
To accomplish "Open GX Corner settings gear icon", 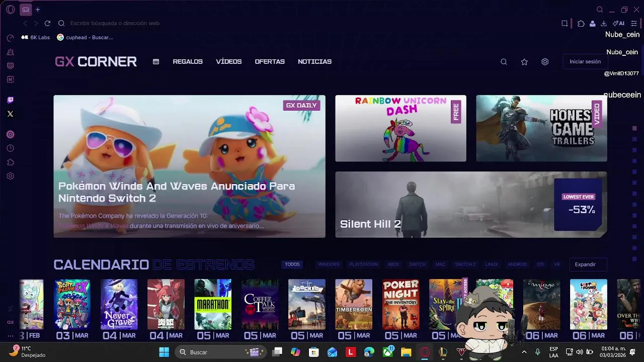I will pyautogui.click(x=545, y=62).
